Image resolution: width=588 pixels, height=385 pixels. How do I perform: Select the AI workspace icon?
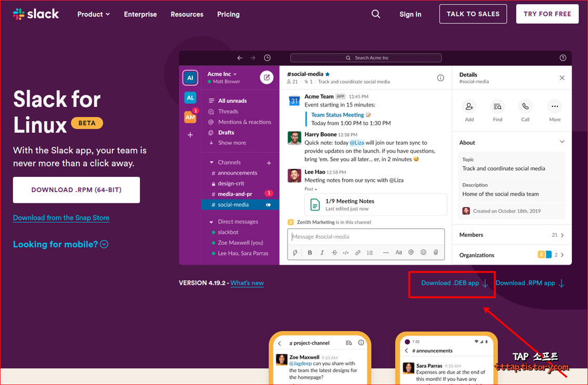pos(190,78)
